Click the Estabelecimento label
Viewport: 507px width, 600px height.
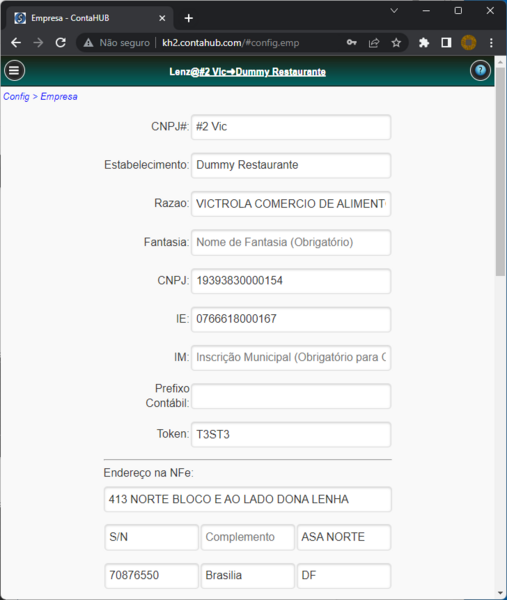[147, 165]
